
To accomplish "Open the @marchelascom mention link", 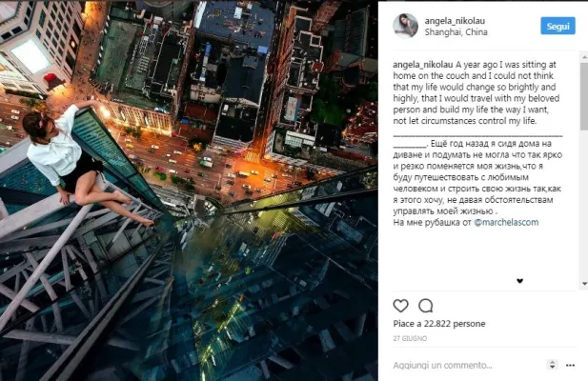I will pyautogui.click(x=506, y=222).
